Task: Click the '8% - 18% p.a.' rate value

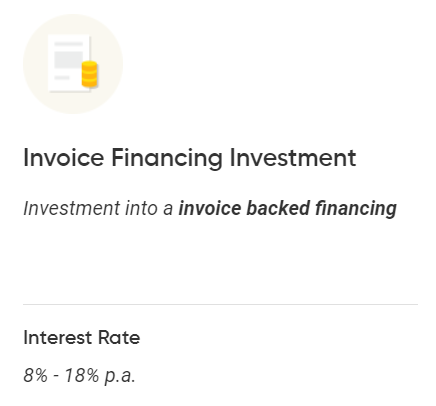Action: coord(79,375)
